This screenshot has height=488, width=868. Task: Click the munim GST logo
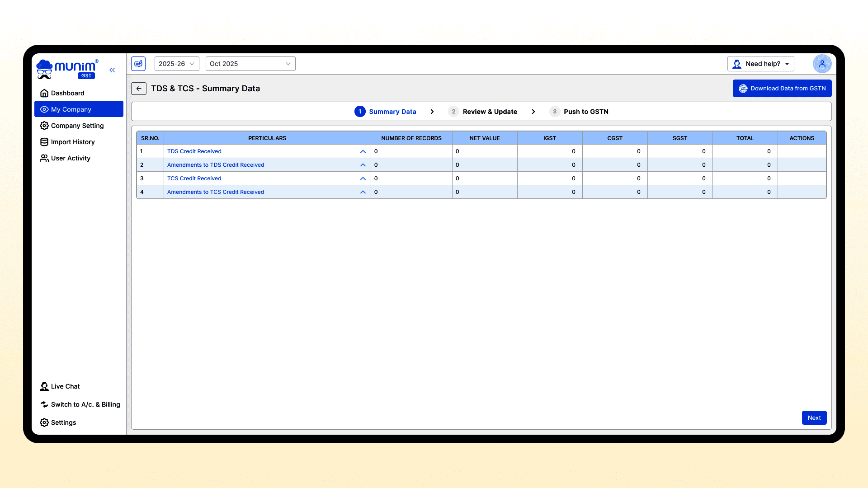(x=67, y=69)
